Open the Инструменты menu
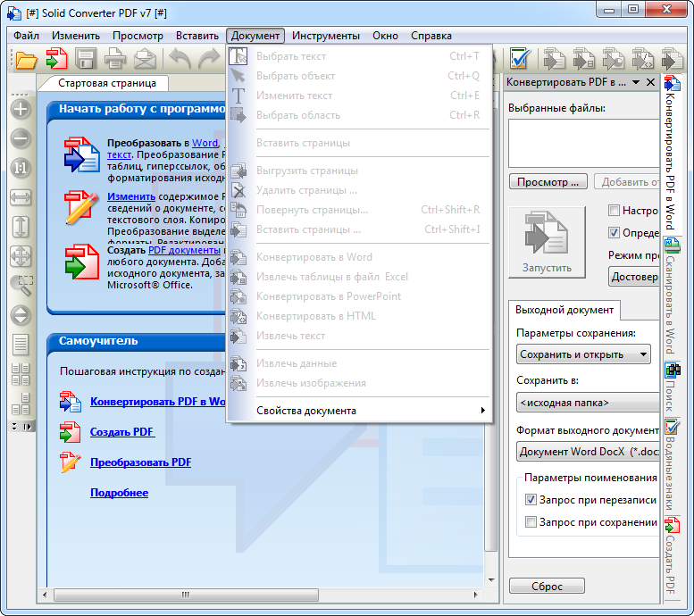 pyautogui.click(x=325, y=36)
